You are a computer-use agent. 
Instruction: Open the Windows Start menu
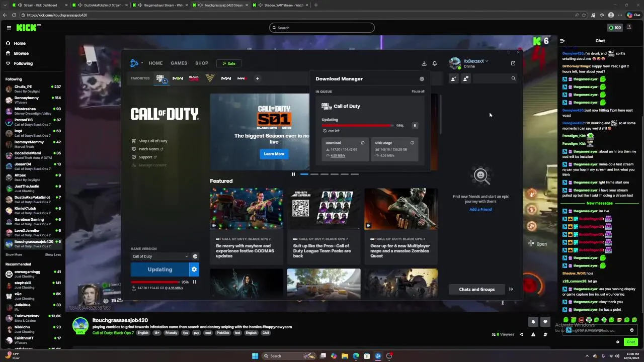coord(255,356)
